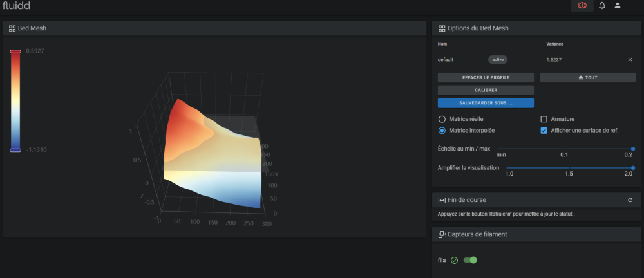
Task: Refresh the Fin de course status
Action: [x=630, y=200]
